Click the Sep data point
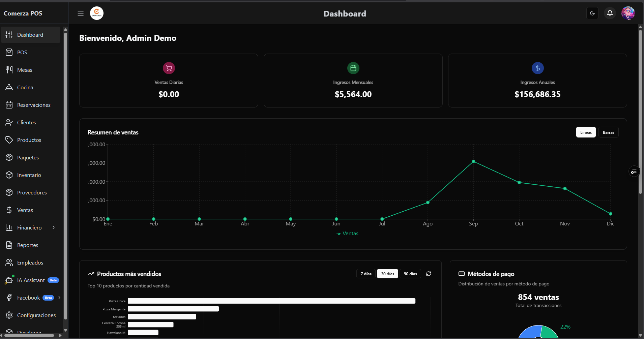This screenshot has height=339, width=644. tap(473, 161)
